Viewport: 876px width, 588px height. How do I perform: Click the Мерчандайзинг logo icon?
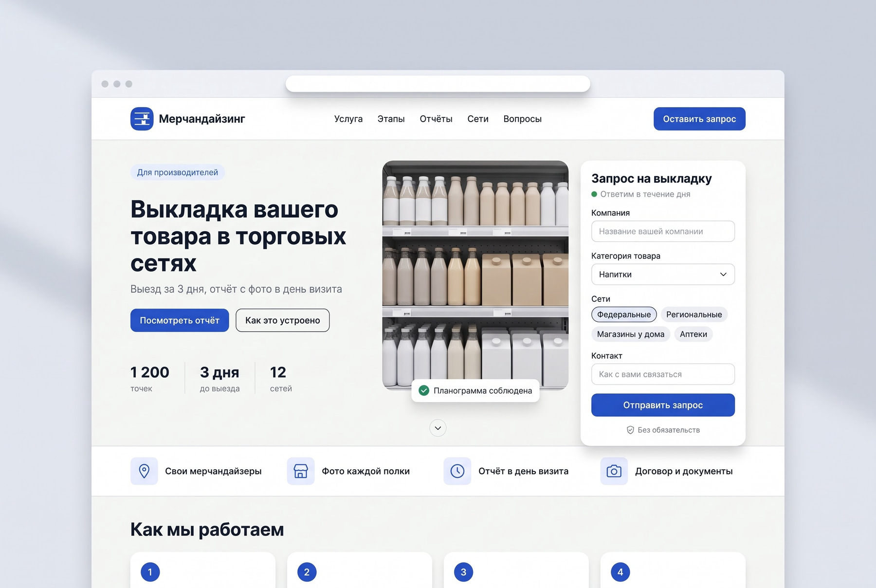click(142, 119)
